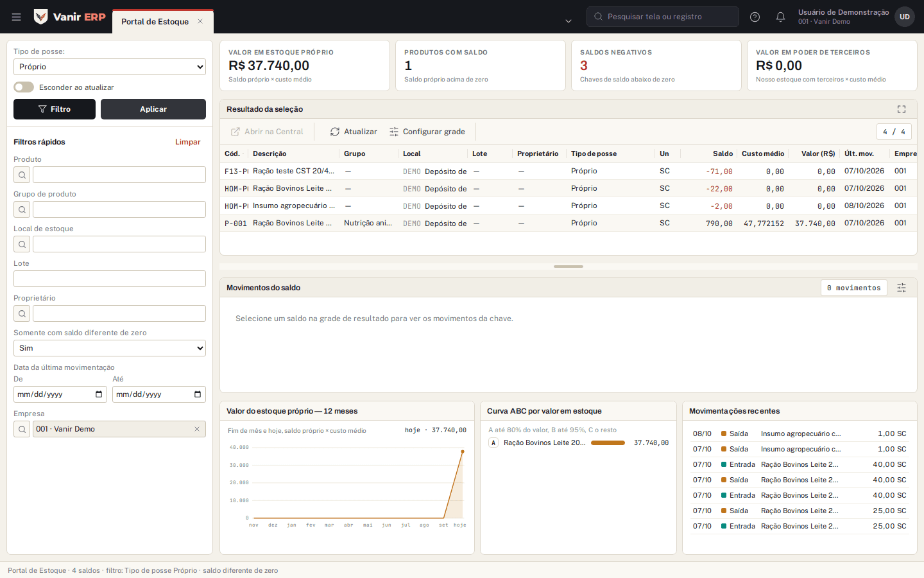Select the P-001 Ração Bovinos Leite row
This screenshot has width=924, height=578.
pos(569,223)
